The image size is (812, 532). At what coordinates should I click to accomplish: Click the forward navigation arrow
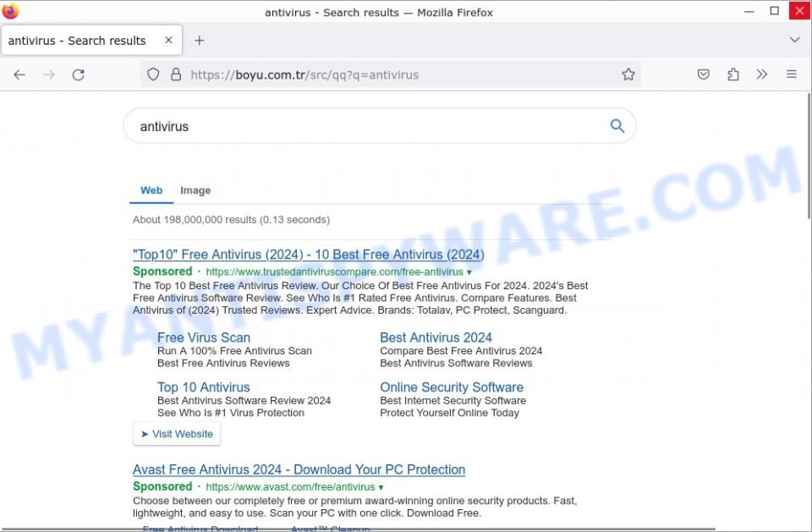click(x=49, y=74)
